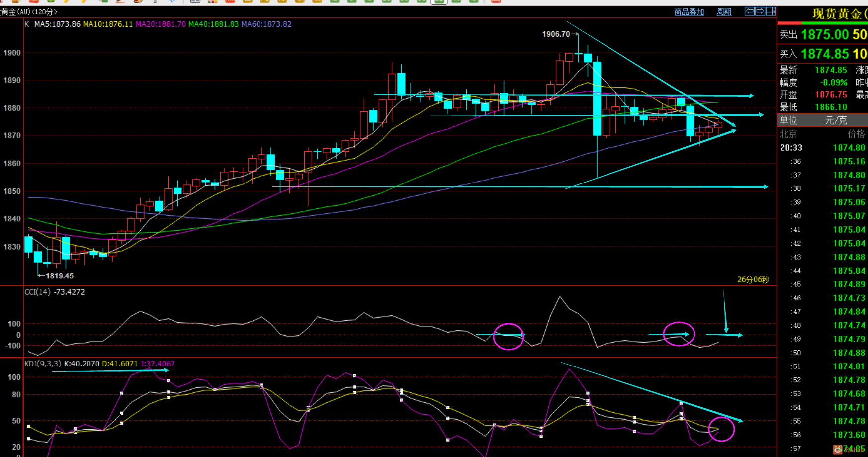Viewport: 868px width, 457px height.
Task: Click the 现货黄金 title in quote panel
Action: point(839,14)
